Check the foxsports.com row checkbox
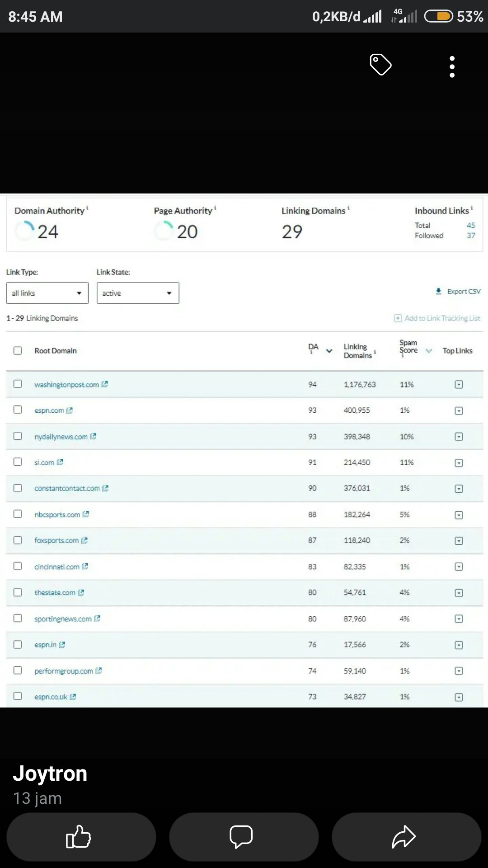Viewport: 488px width, 868px height. pos(18,540)
